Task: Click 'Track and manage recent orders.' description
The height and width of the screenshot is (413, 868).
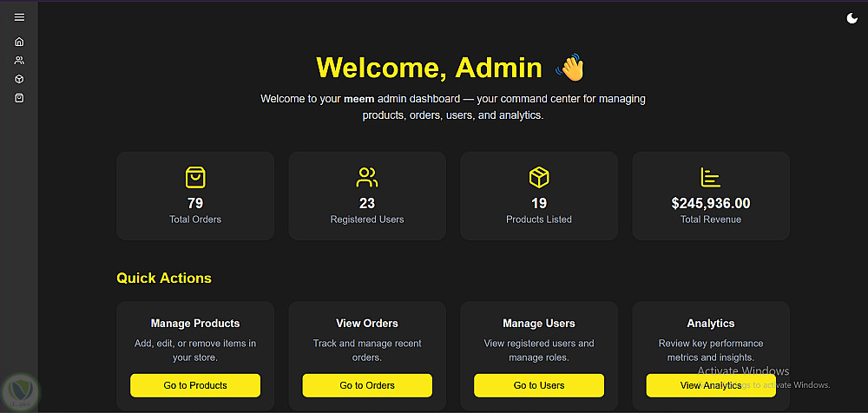Action: pos(367,351)
